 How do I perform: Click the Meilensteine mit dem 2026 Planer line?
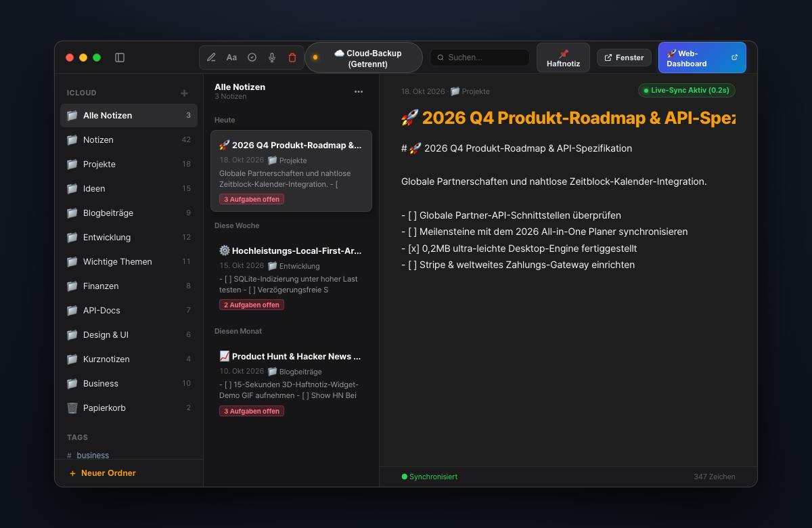(544, 232)
